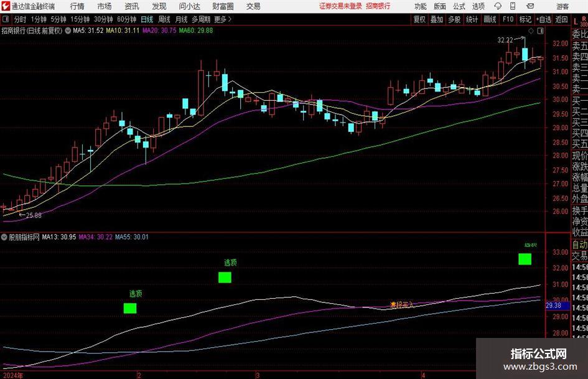Click the 招商银行(日线 前复权) chart title
This screenshot has width=588, height=379.
tap(32, 30)
